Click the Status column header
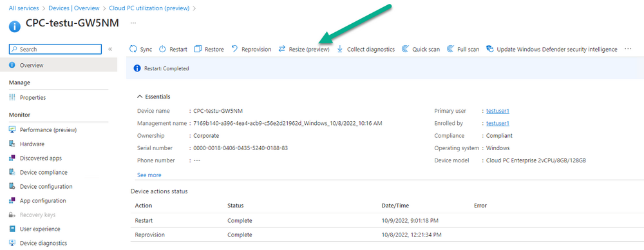This screenshot has width=644, height=250. point(235,206)
